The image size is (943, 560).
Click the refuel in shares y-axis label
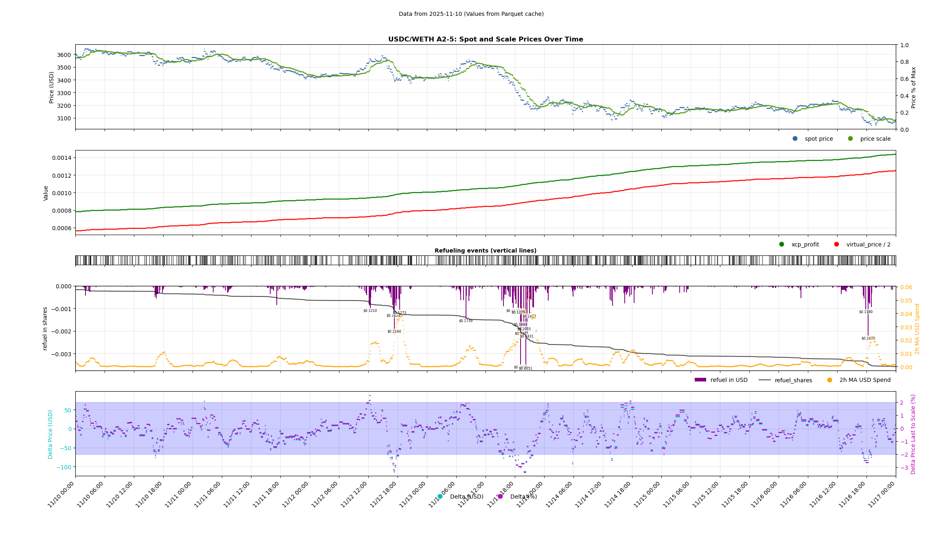[45, 328]
